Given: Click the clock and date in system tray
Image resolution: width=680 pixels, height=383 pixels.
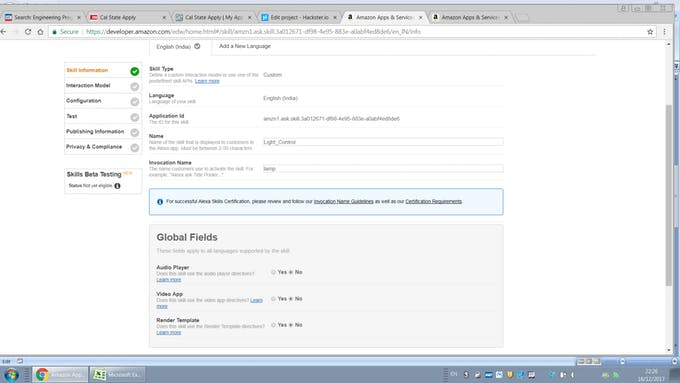Looking at the screenshot, I should click(x=651, y=375).
